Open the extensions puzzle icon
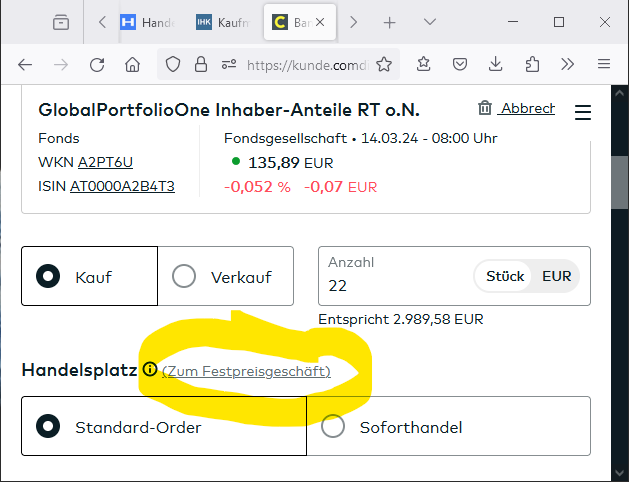629x482 pixels. click(531, 65)
